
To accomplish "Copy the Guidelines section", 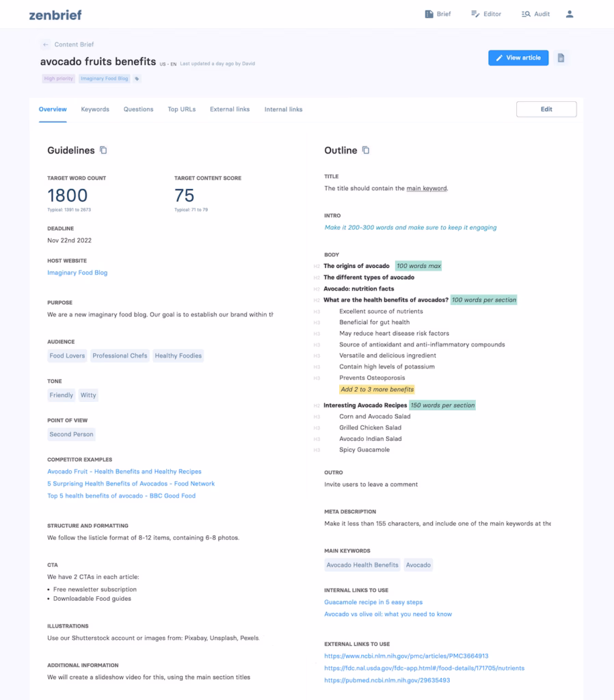I will click(104, 150).
